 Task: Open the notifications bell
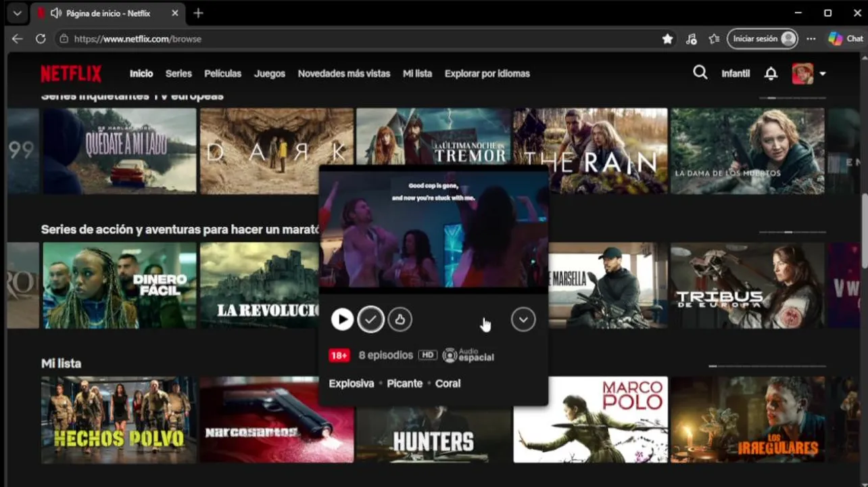pyautogui.click(x=771, y=73)
